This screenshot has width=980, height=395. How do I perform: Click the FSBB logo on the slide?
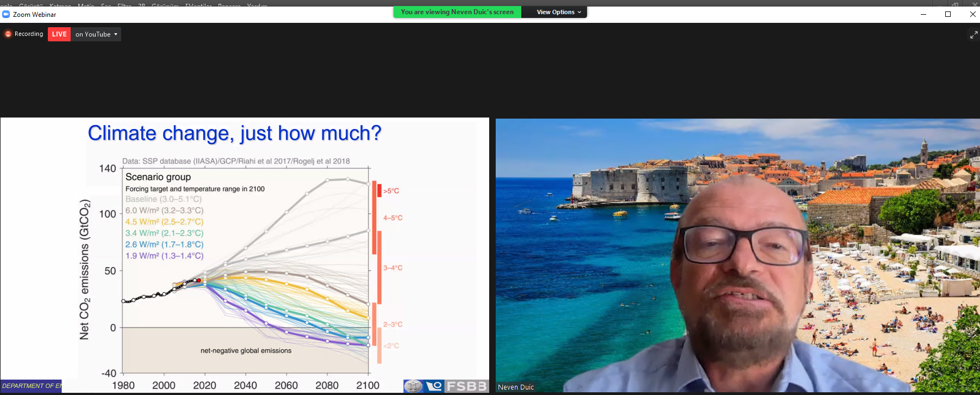click(x=466, y=386)
